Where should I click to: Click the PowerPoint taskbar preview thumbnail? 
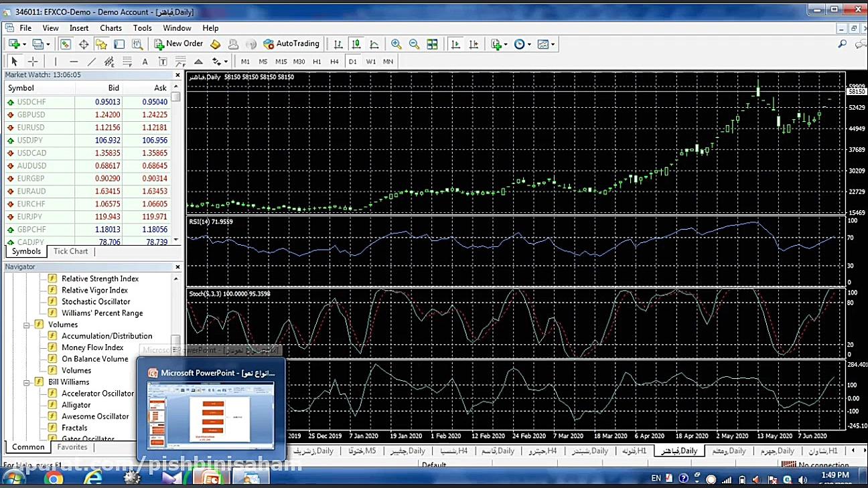point(211,415)
